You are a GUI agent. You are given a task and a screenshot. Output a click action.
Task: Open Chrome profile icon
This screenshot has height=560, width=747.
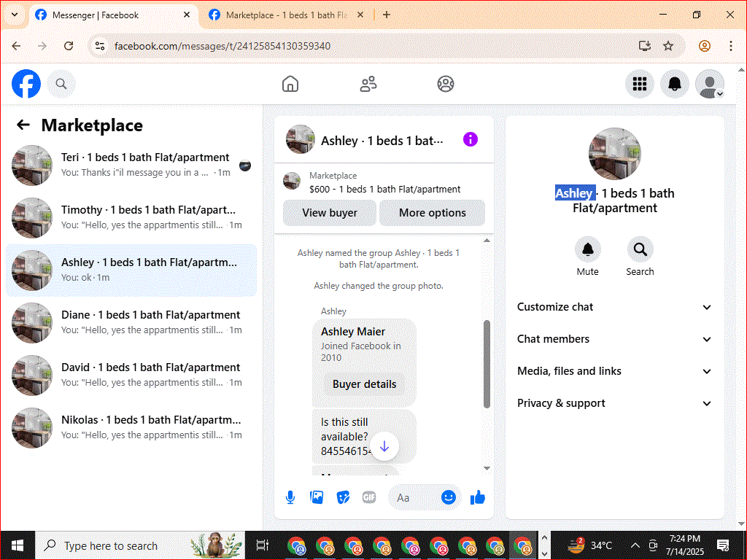705,46
